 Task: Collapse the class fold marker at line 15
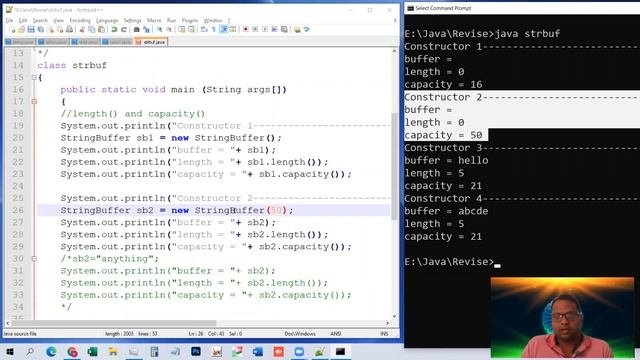(x=34, y=77)
